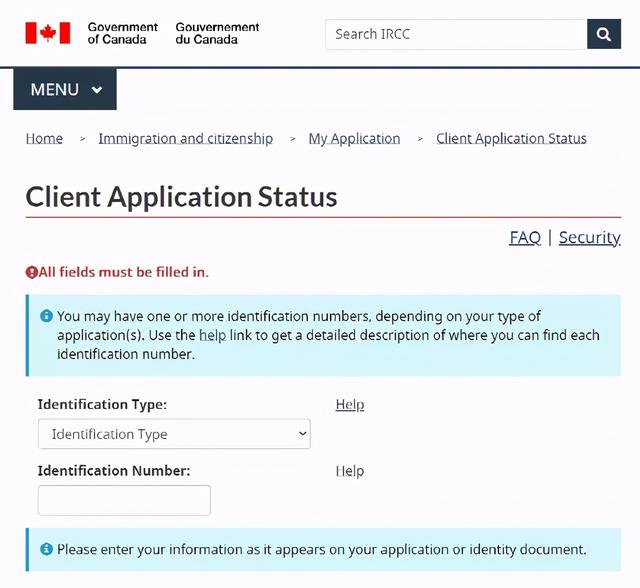Click the info icon beside 'Please enter your information'
Image resolution: width=640 pixels, height=588 pixels.
46,549
